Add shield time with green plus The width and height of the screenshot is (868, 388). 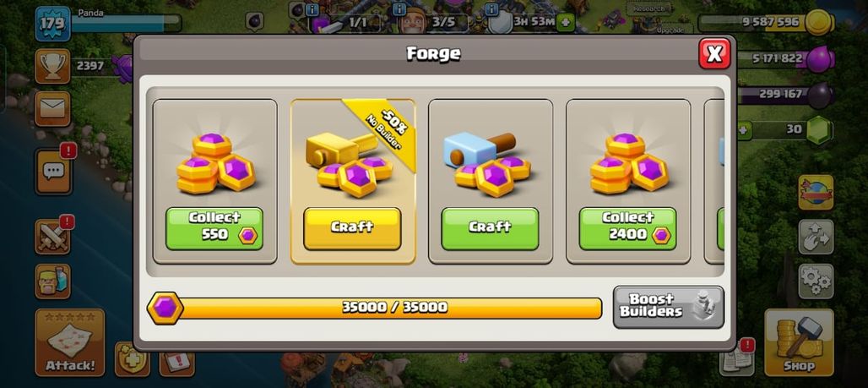565,23
